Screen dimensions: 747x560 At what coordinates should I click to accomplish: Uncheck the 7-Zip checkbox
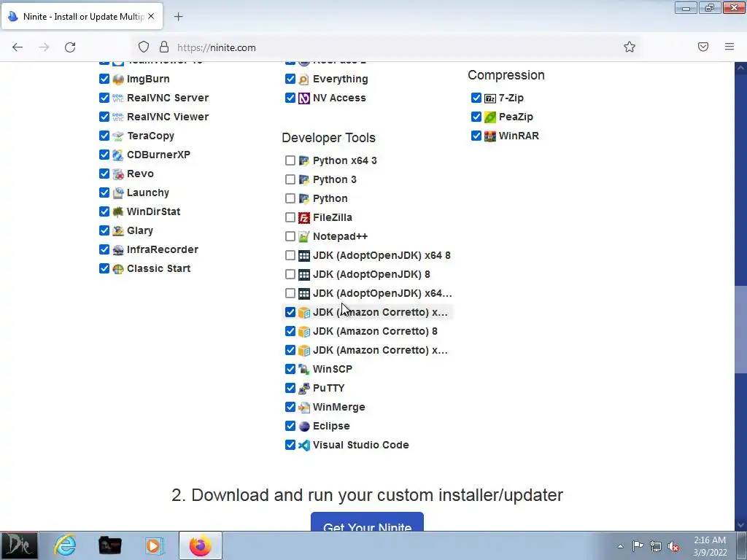click(x=476, y=98)
